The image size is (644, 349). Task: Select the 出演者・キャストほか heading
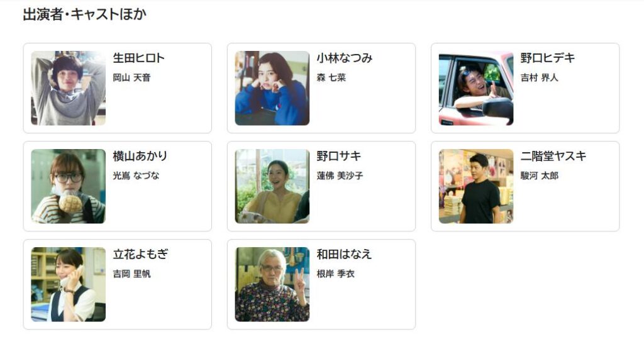85,14
